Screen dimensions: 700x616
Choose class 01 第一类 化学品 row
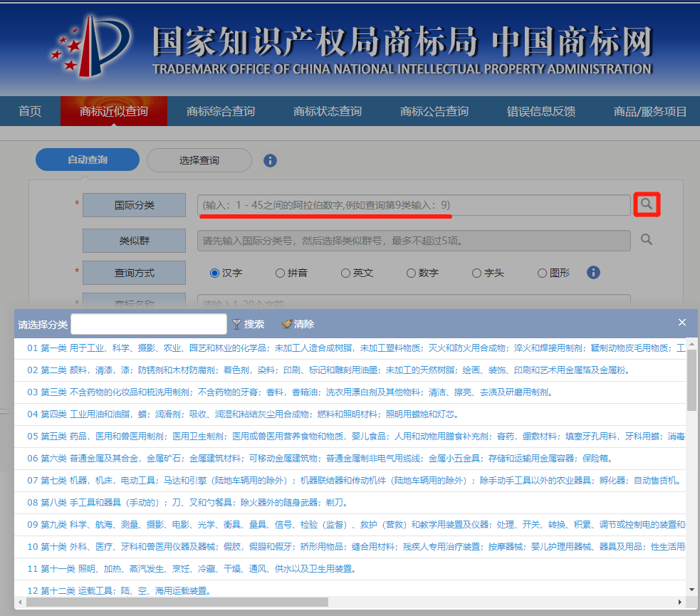coord(350,348)
